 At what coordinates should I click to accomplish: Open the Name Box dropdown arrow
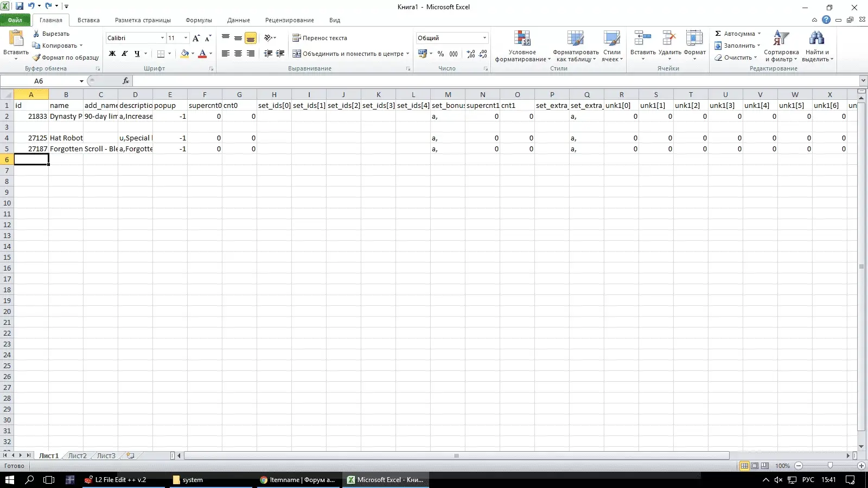[x=81, y=81]
